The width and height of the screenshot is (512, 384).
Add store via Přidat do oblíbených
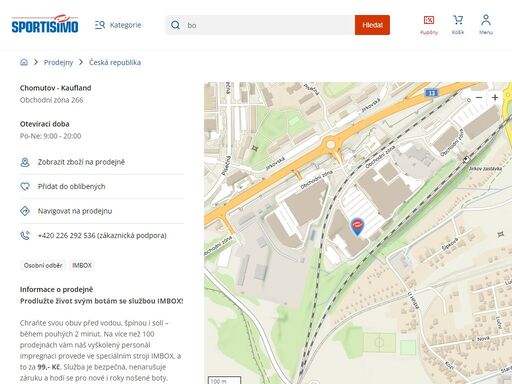[102, 187]
